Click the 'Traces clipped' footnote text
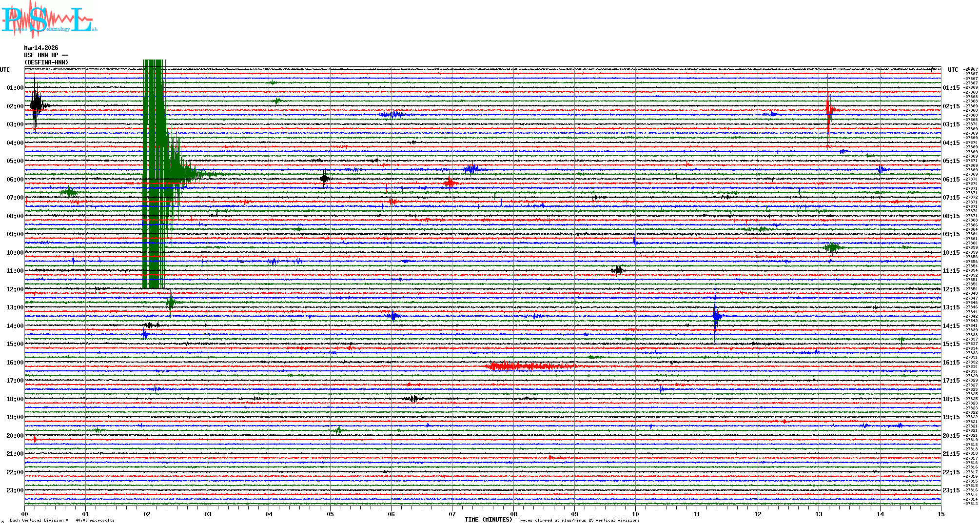 [578, 520]
